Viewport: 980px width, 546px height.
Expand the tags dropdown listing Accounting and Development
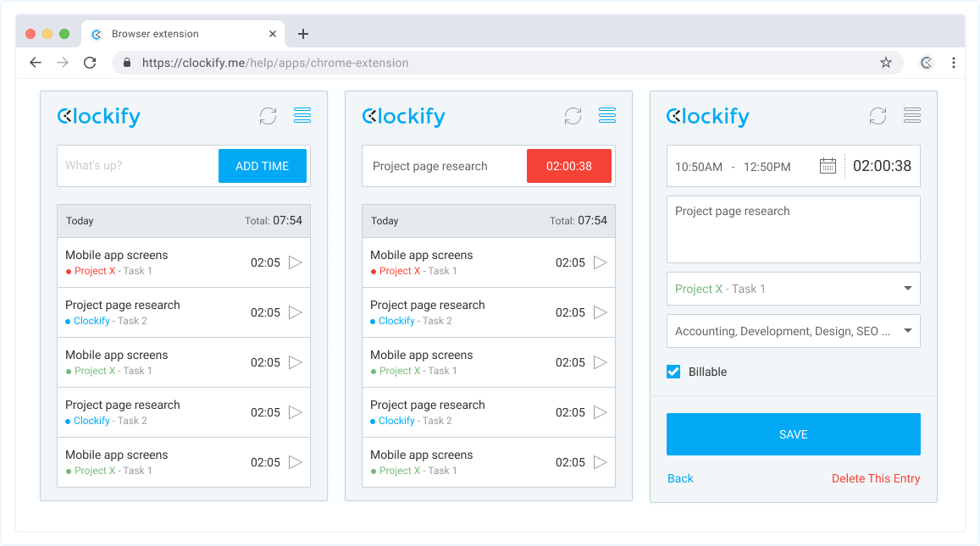point(793,331)
